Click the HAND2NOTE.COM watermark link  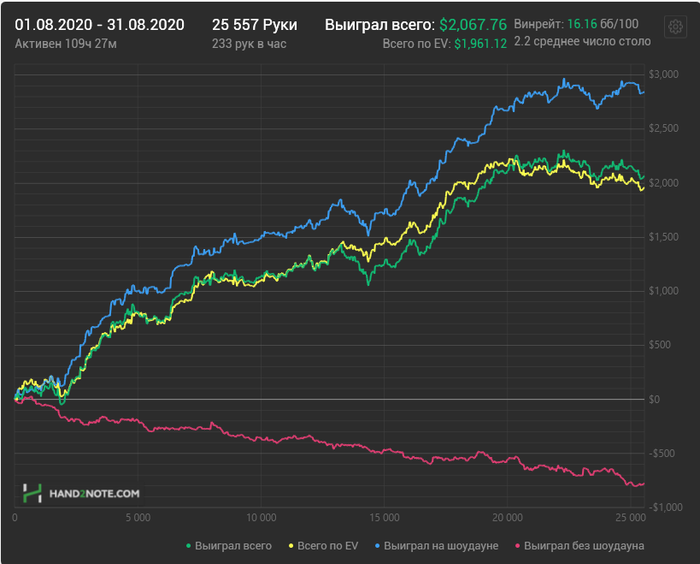(94, 493)
